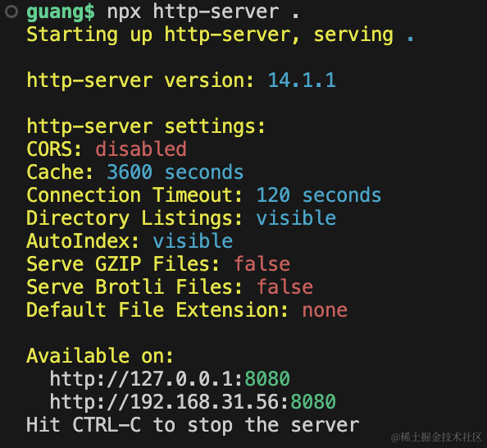The height and width of the screenshot is (448, 487).
Task: Click the watermark text at bottom right
Action: click(436, 437)
